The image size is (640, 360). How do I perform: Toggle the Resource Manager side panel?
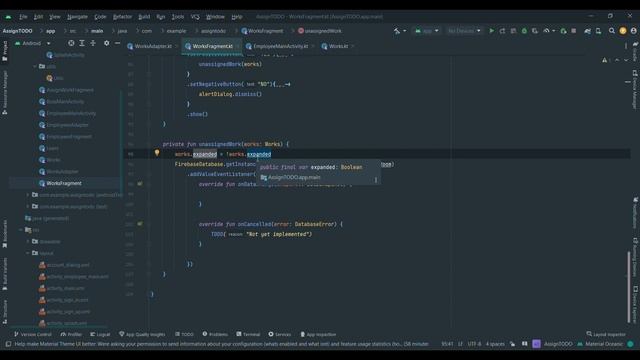(x=5, y=92)
